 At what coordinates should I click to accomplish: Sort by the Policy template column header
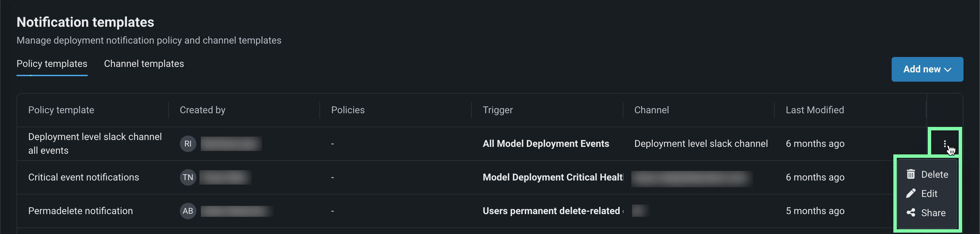61,110
